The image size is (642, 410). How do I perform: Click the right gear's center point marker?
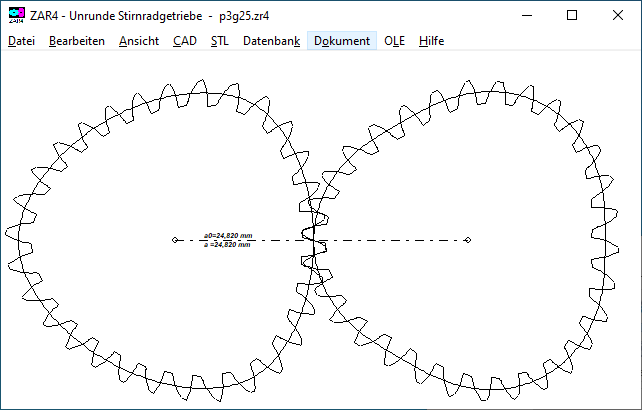(x=468, y=240)
